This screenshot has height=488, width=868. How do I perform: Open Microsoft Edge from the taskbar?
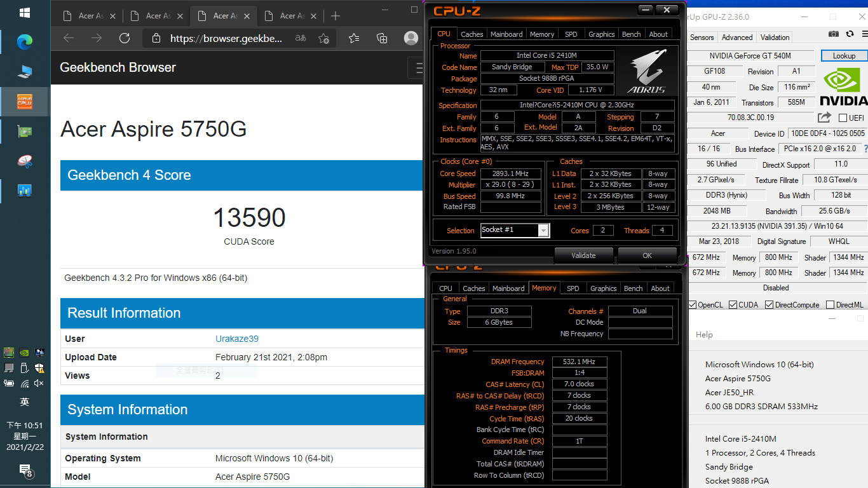25,42
